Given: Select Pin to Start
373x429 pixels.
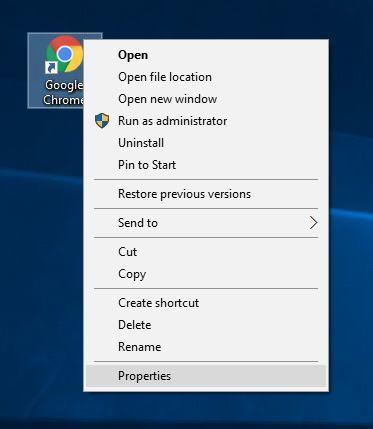Looking at the screenshot, I should click(x=206, y=165).
